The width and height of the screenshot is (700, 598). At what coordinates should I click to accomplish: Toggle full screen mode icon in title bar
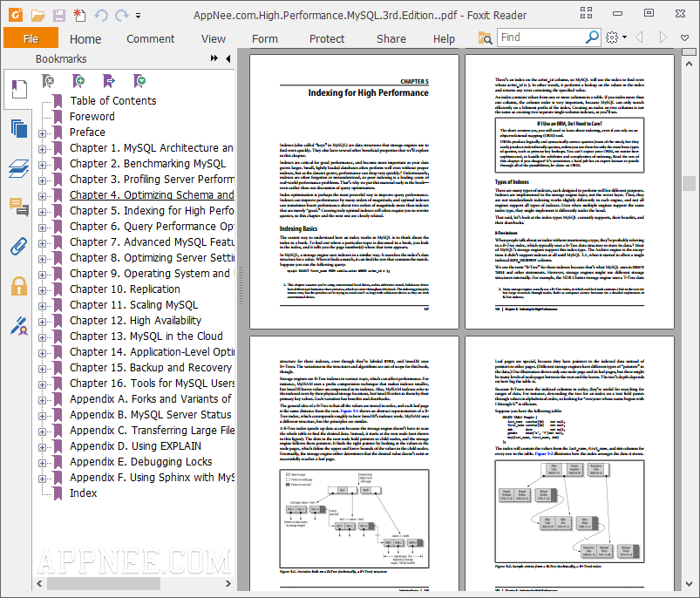[586, 13]
